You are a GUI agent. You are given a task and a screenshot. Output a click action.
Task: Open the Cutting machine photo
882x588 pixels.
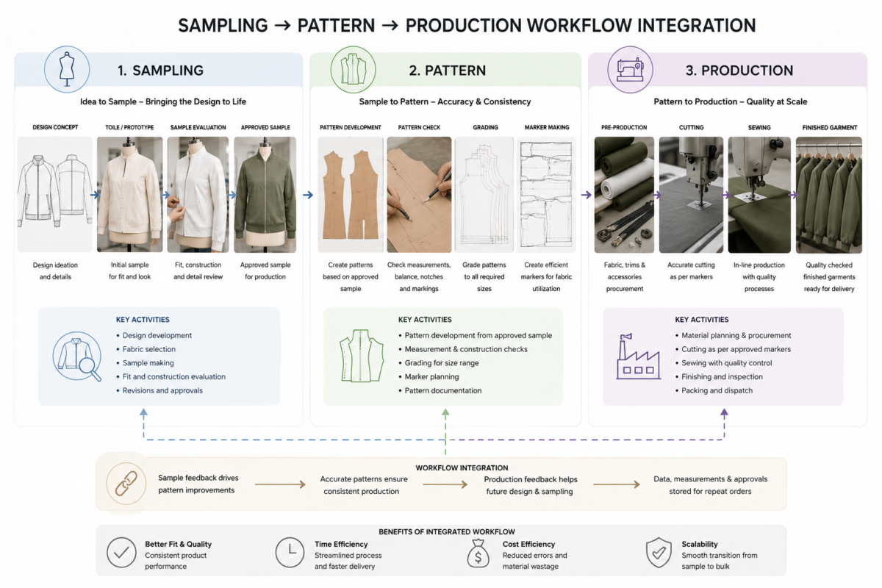691,195
